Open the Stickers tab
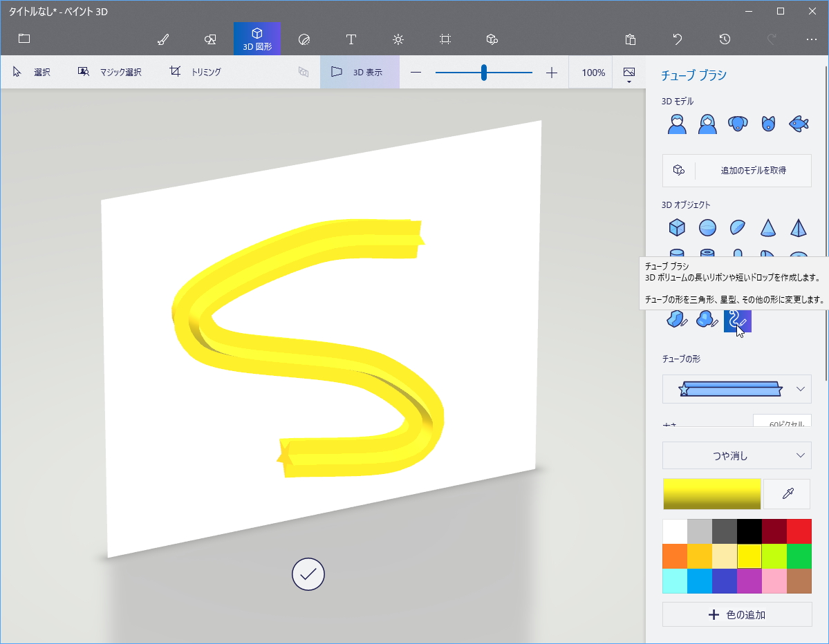 point(304,39)
